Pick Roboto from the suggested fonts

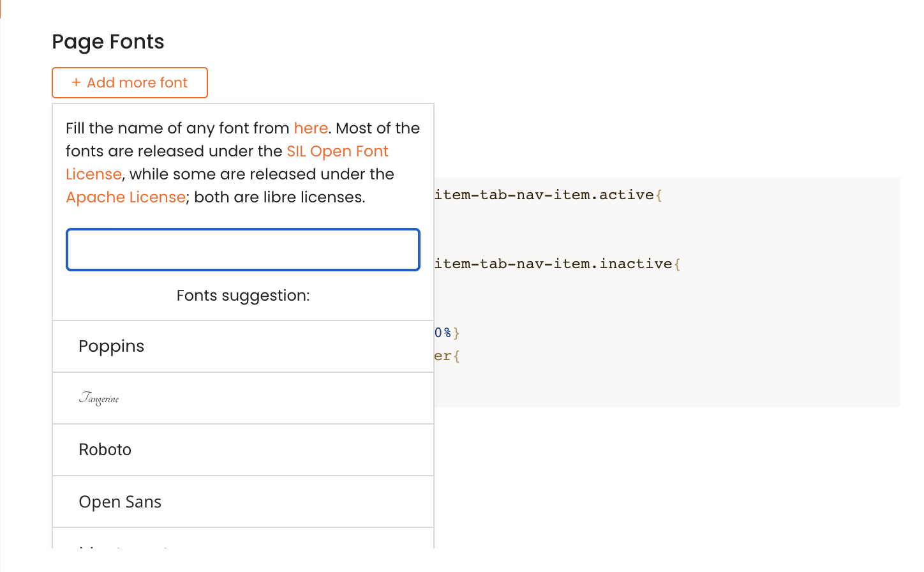(105, 450)
